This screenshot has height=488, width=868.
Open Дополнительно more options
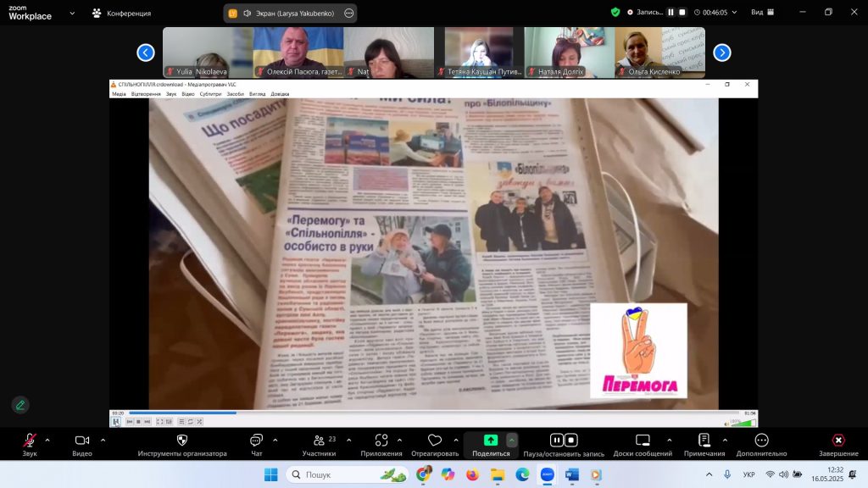click(x=761, y=445)
